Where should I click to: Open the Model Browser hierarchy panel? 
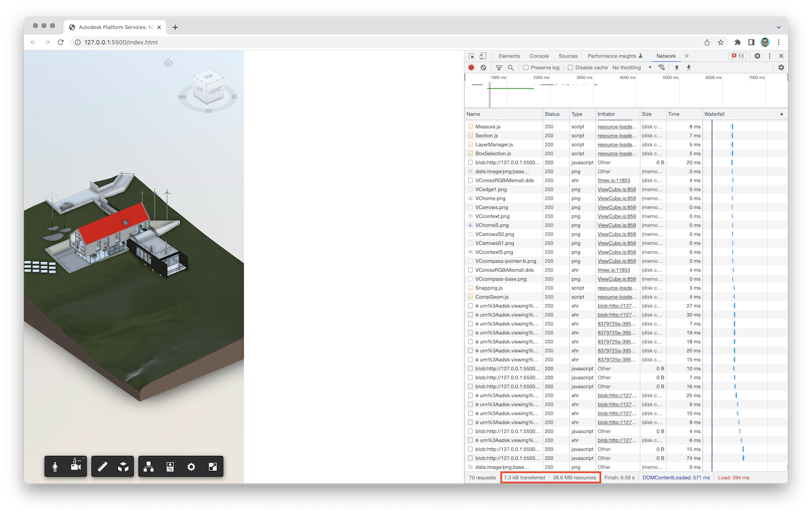click(x=149, y=466)
